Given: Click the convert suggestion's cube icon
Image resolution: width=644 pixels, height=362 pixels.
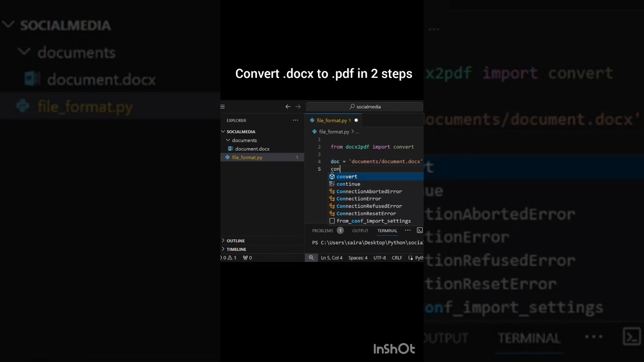Looking at the screenshot, I should tap(332, 176).
